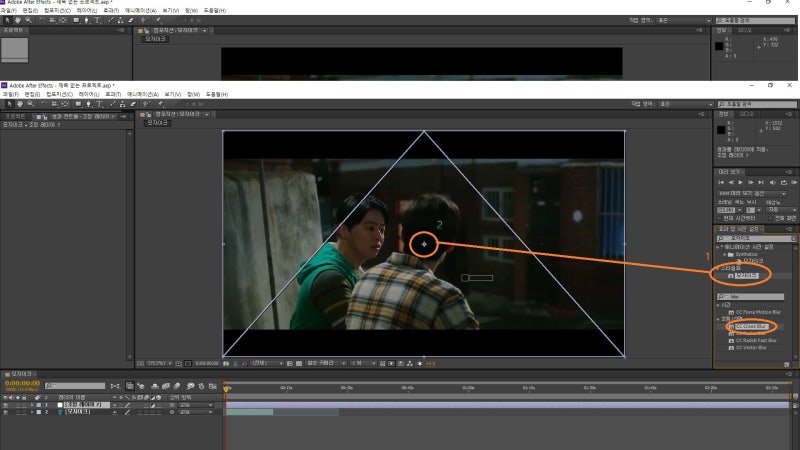Select the CC Force Motion Blur effect
This screenshot has height=450, width=800.
[758, 312]
